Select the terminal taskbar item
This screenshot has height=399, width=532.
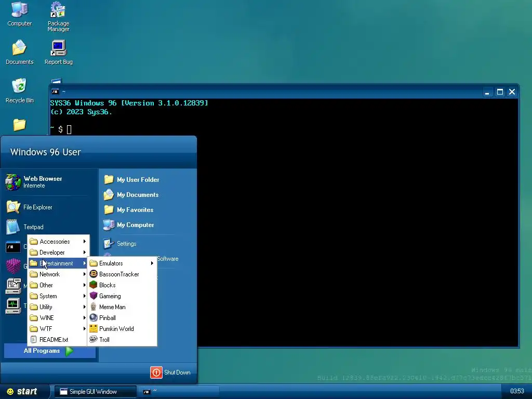coord(179,392)
